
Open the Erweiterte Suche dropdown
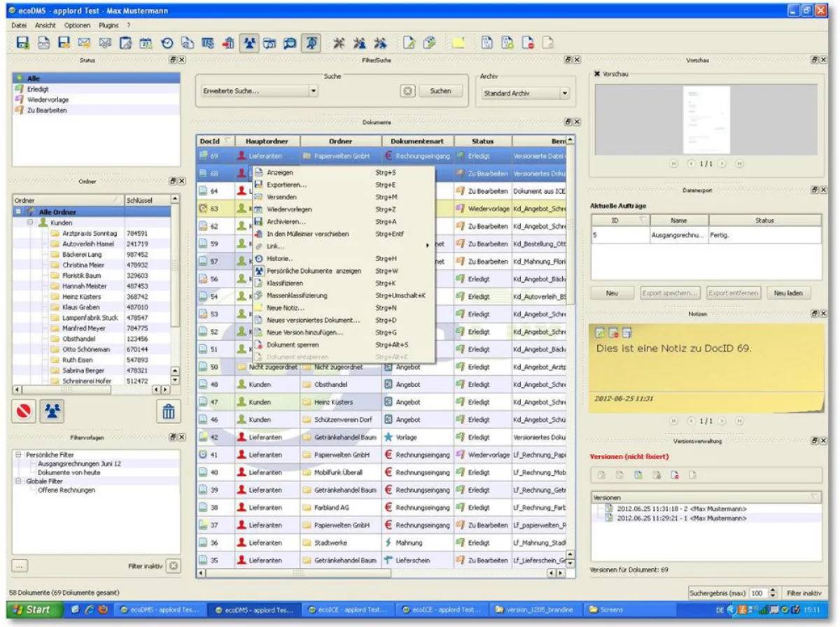pos(313,91)
